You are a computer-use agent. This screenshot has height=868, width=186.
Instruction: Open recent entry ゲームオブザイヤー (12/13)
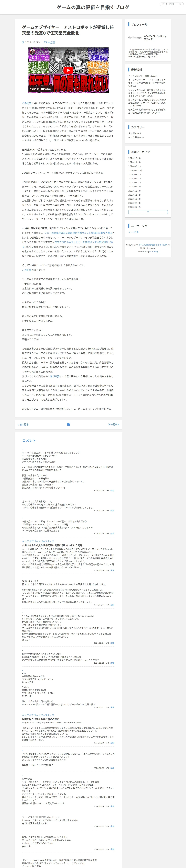point(147,83)
